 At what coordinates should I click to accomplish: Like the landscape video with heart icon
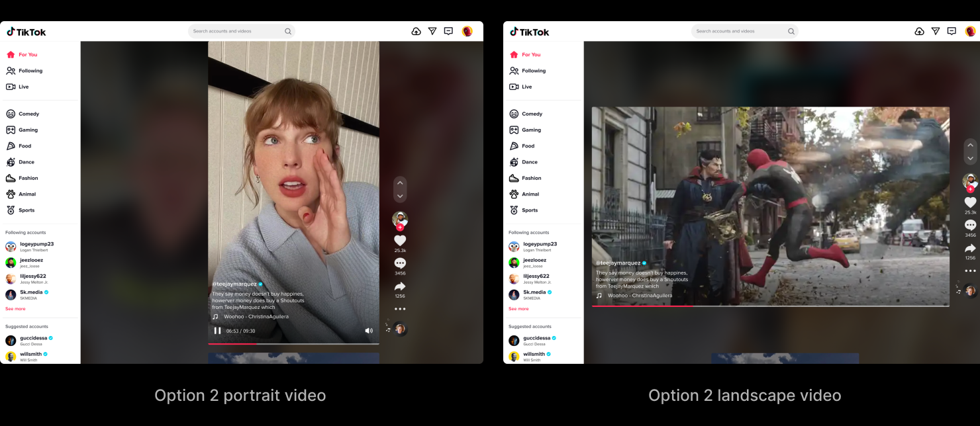click(970, 202)
